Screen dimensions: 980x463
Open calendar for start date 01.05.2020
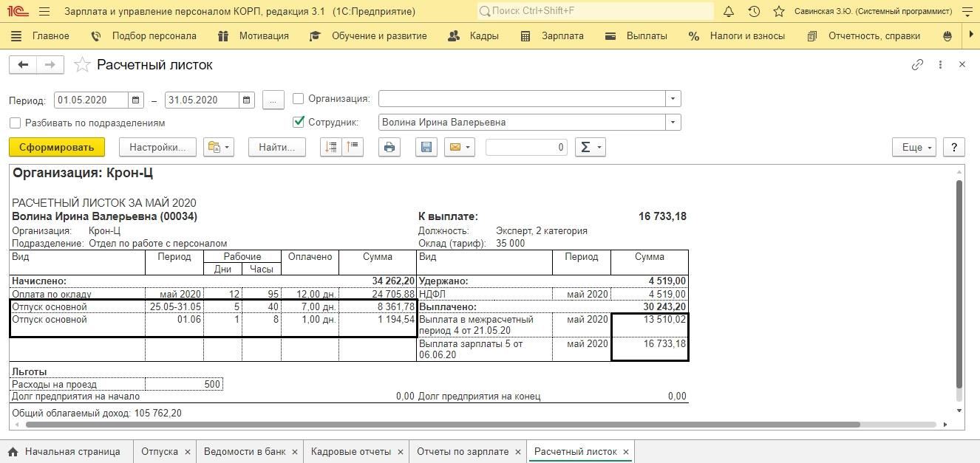tap(136, 100)
